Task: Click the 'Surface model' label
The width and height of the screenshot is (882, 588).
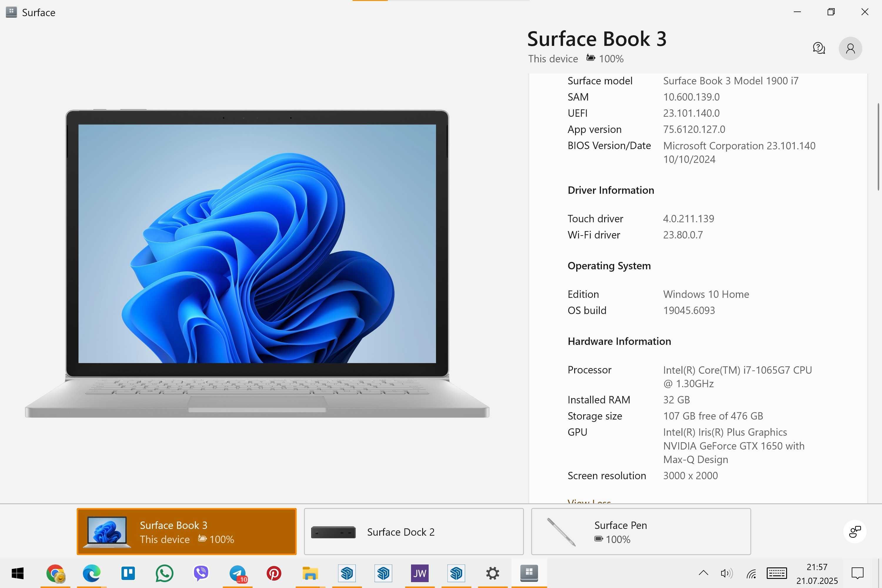Action: [600, 81]
